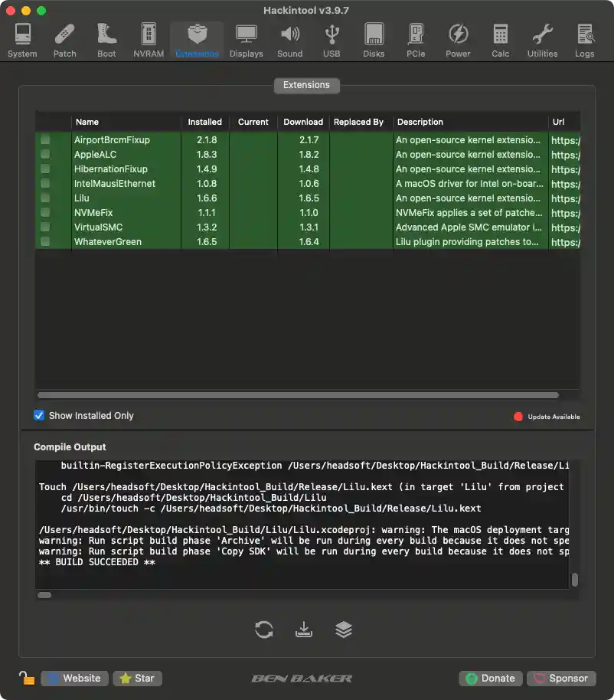Click the download kexts icon
The height and width of the screenshot is (700, 614).
click(x=303, y=629)
